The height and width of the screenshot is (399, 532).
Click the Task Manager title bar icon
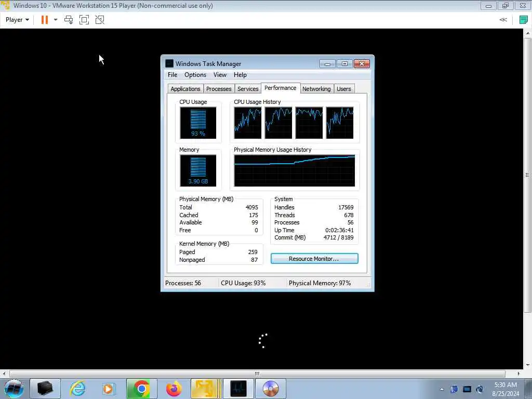tap(169, 63)
